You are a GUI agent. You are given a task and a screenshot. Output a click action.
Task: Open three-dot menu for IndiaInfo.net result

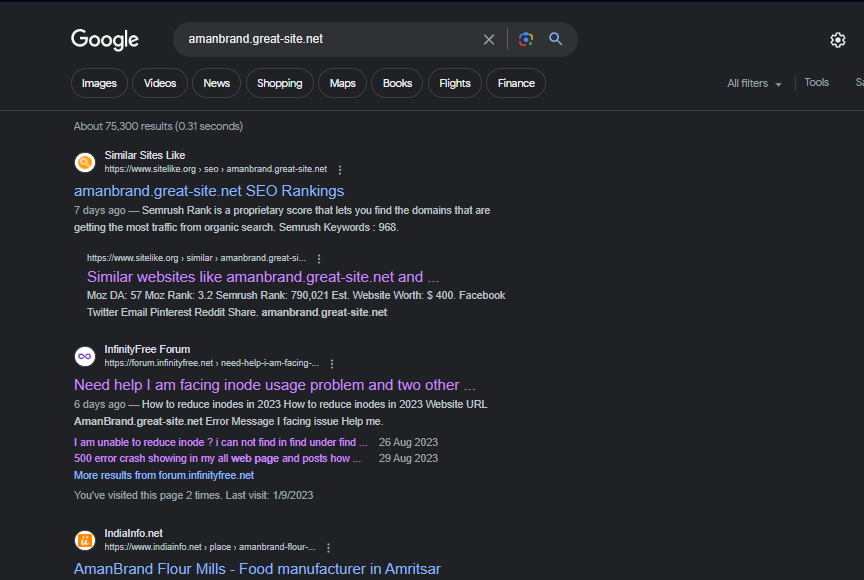[328, 548]
